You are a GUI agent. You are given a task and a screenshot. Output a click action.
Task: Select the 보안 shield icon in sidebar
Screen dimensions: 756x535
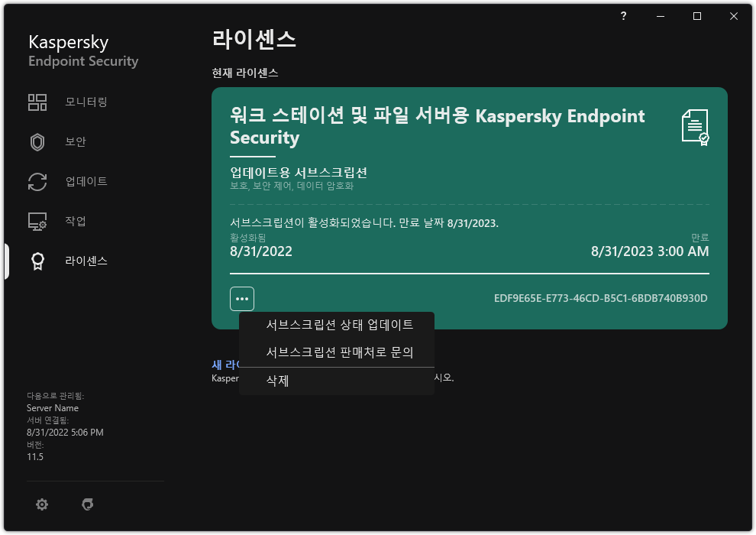[x=37, y=141]
